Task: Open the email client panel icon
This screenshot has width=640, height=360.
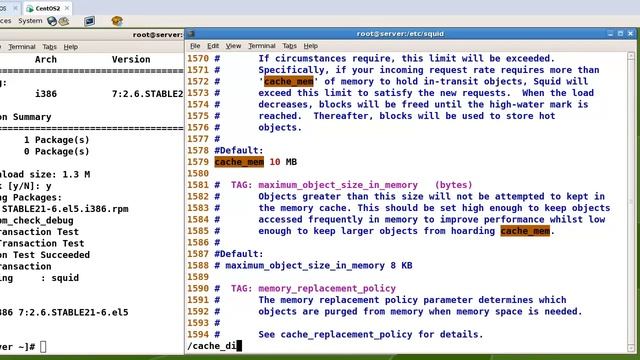Action: point(64,21)
